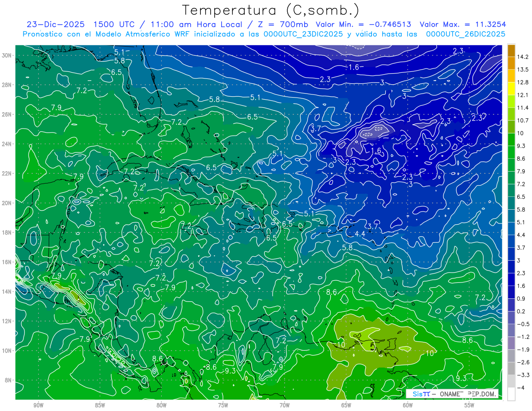Click the 75W longitude axis label

(x=223, y=405)
